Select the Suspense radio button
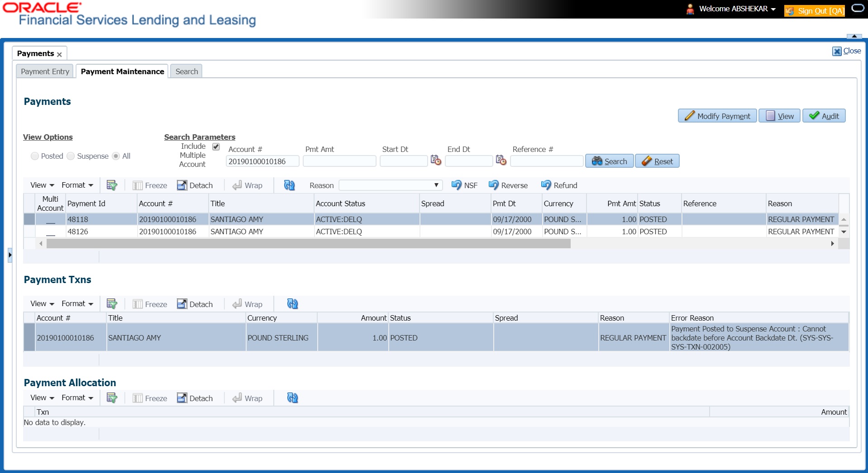The image size is (868, 473). [x=71, y=156]
